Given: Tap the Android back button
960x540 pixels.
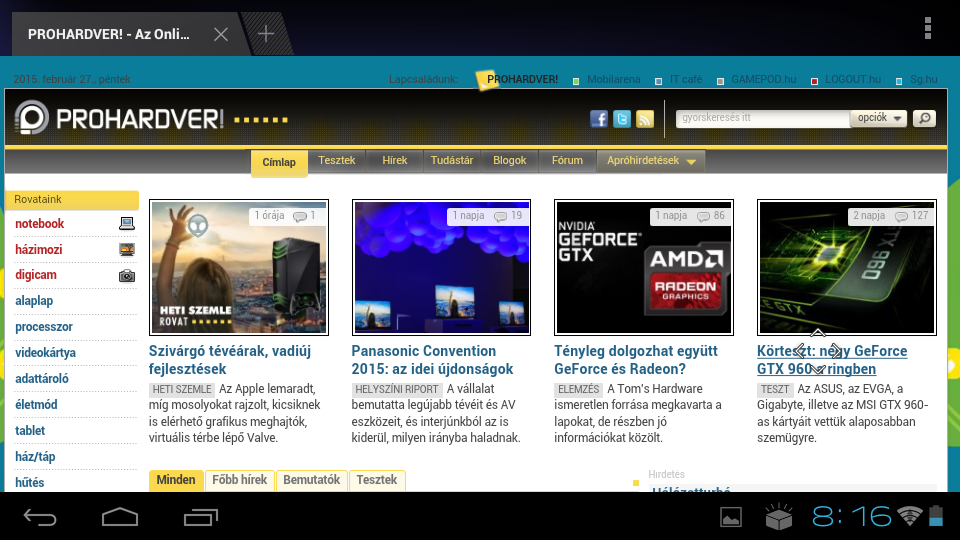Looking at the screenshot, I should point(40,517).
